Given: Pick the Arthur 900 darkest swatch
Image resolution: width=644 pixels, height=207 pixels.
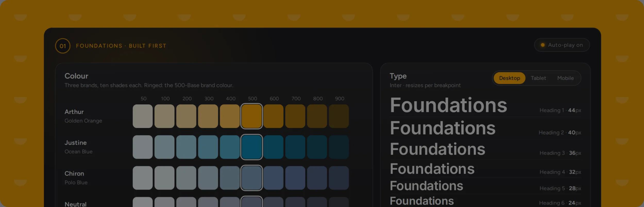Looking at the screenshot, I should [339, 116].
